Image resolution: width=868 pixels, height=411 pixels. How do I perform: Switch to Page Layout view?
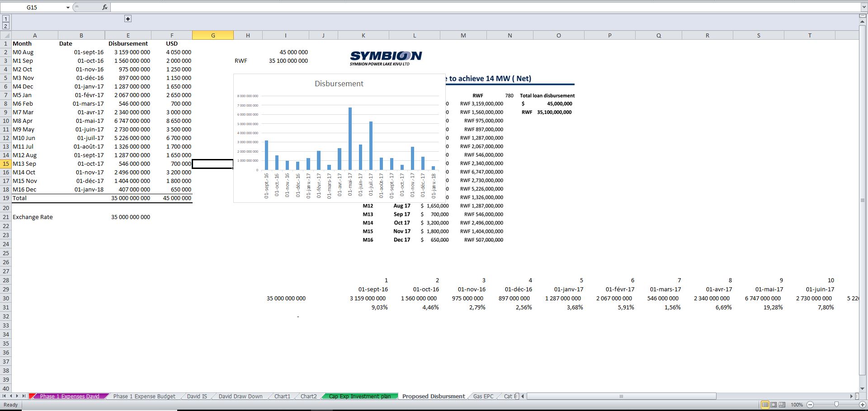click(774, 405)
